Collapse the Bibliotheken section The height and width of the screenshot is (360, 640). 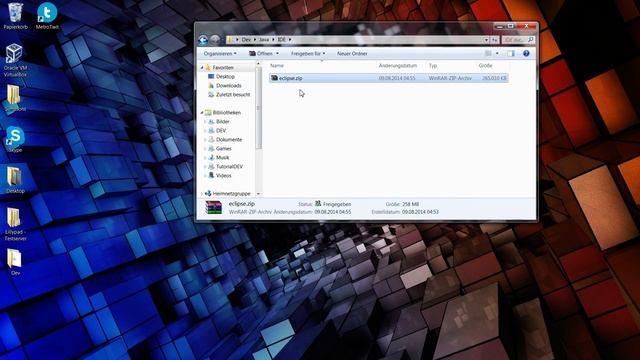(202, 112)
